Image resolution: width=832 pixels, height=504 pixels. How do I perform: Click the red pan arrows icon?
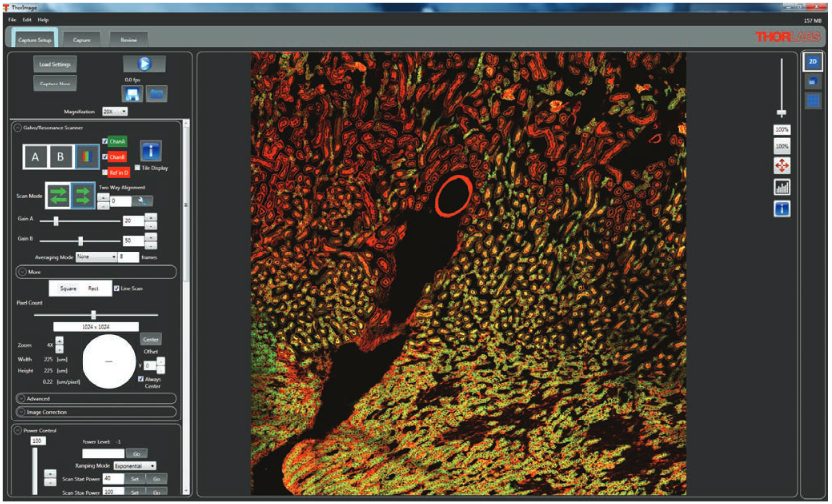(x=782, y=167)
